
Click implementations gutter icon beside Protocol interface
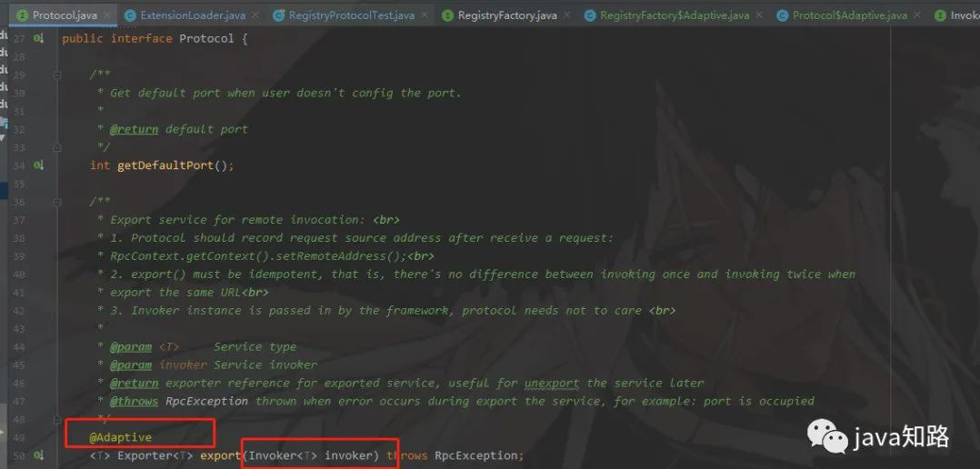click(x=39, y=39)
